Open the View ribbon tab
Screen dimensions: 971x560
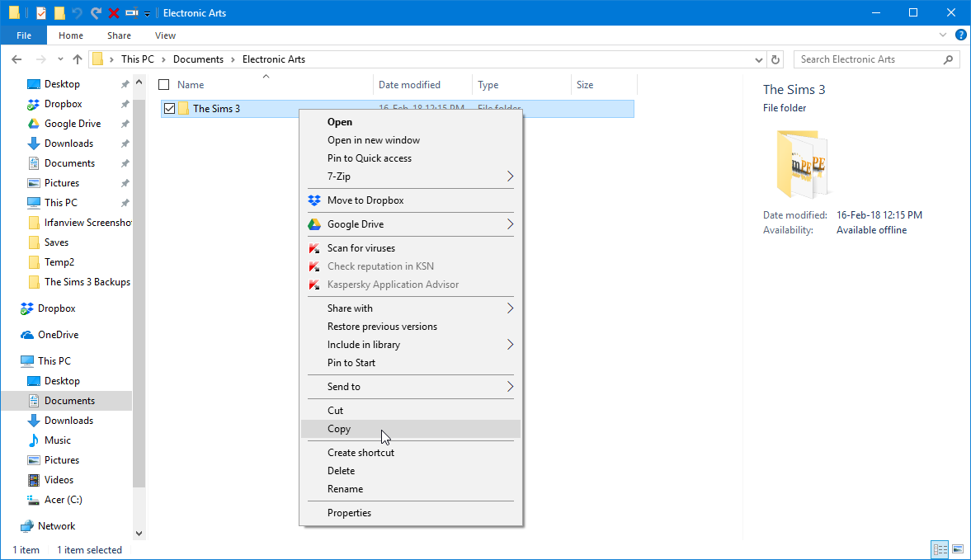tap(165, 35)
